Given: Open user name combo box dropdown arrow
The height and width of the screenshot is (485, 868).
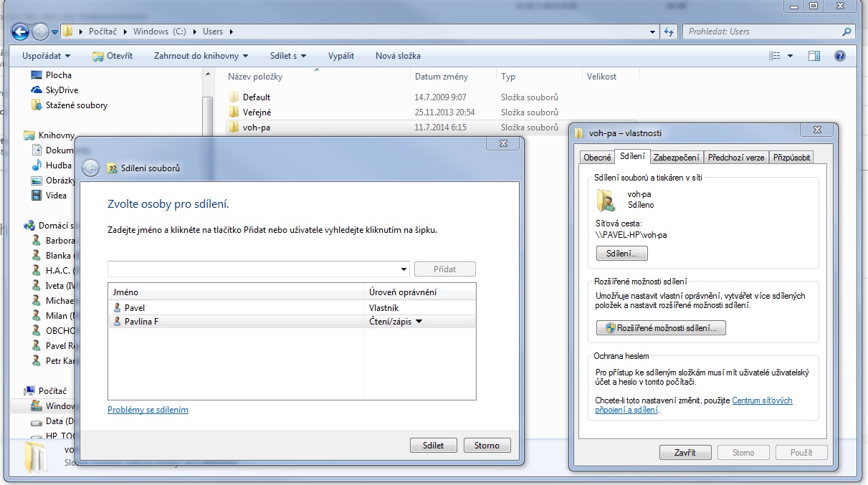Looking at the screenshot, I should [405, 269].
